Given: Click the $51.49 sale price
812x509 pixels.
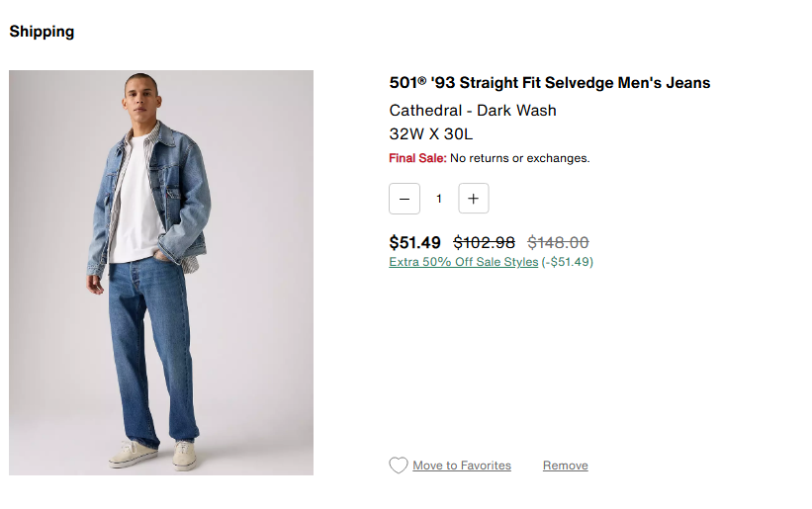Looking at the screenshot, I should click(x=415, y=242).
